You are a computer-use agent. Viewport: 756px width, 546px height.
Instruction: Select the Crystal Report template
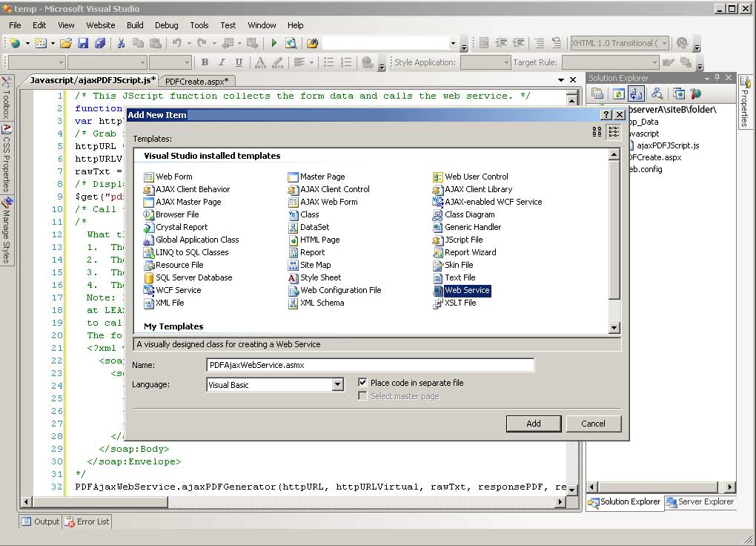tap(176, 227)
